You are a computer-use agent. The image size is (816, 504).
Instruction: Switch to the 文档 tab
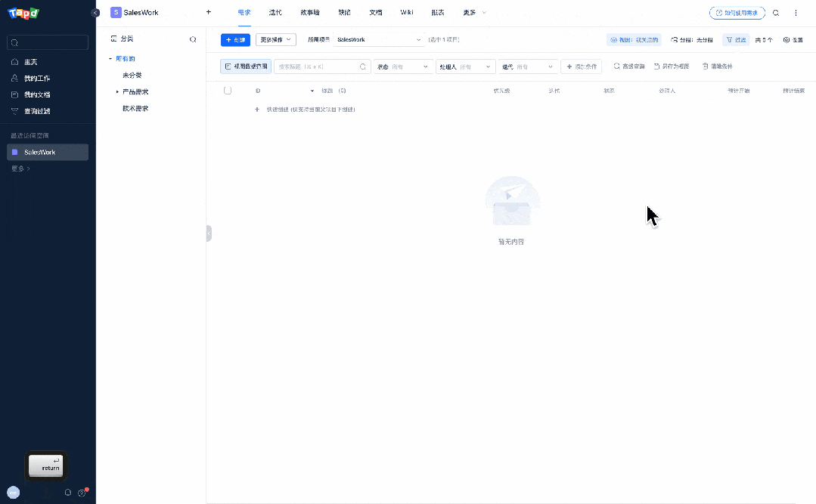coord(376,13)
